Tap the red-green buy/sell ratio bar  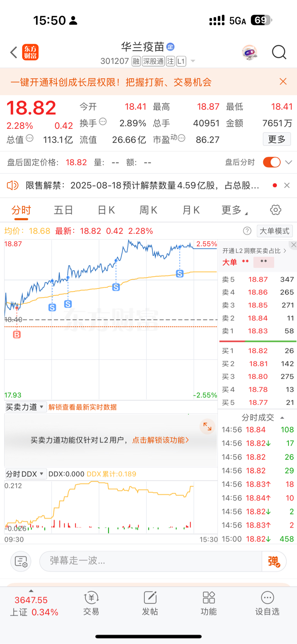(258, 342)
